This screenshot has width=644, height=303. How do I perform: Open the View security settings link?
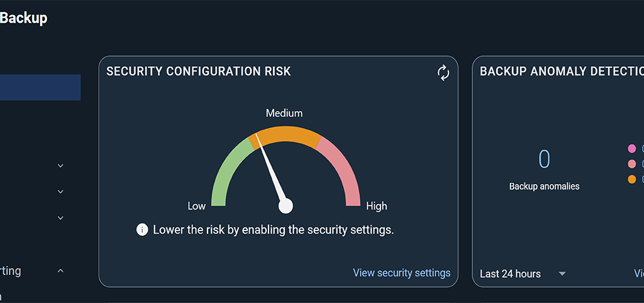pos(401,273)
